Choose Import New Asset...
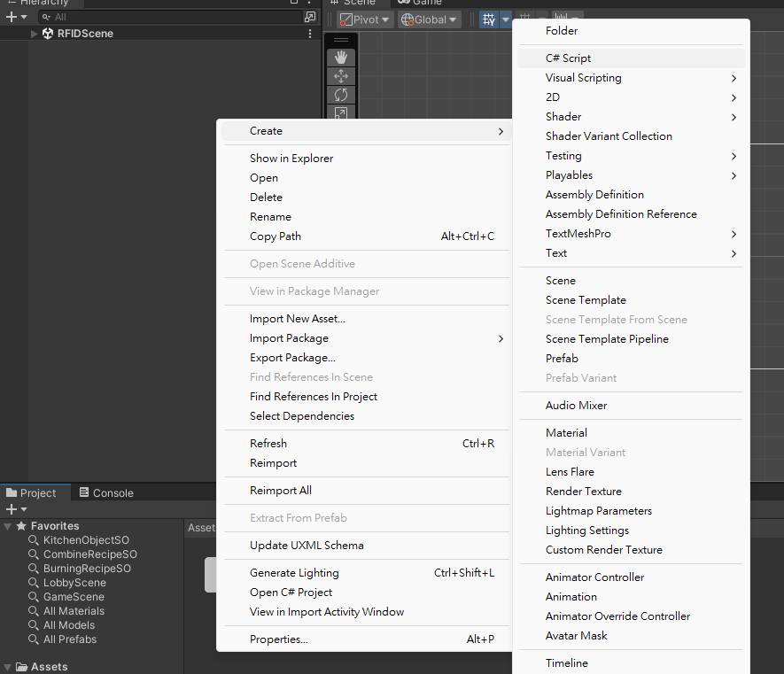784x674 pixels. pos(367,319)
